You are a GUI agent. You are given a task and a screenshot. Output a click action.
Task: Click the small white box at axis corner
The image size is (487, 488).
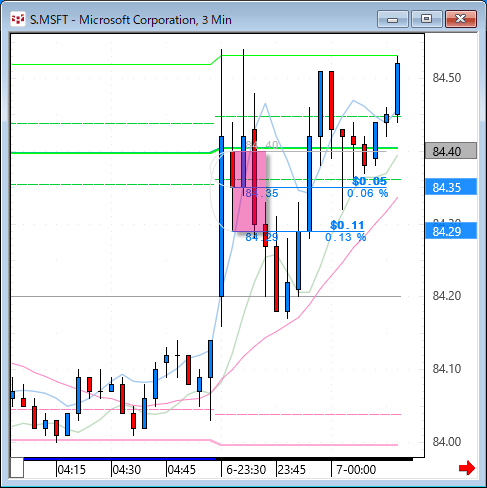coord(17,468)
